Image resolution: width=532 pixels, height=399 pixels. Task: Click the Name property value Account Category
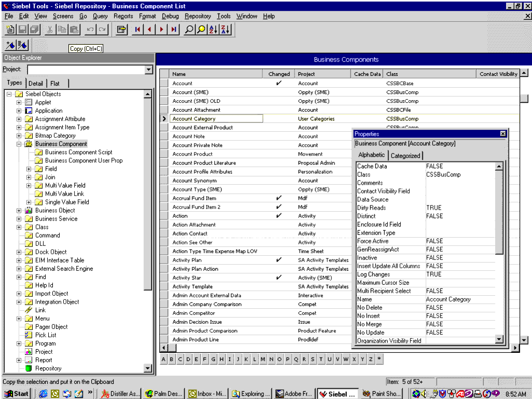tap(460, 299)
